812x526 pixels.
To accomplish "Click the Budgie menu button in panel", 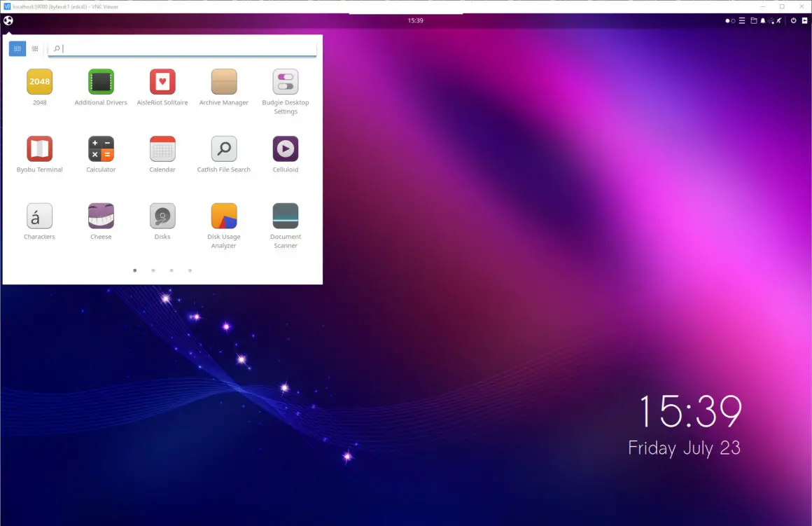I will [8, 21].
